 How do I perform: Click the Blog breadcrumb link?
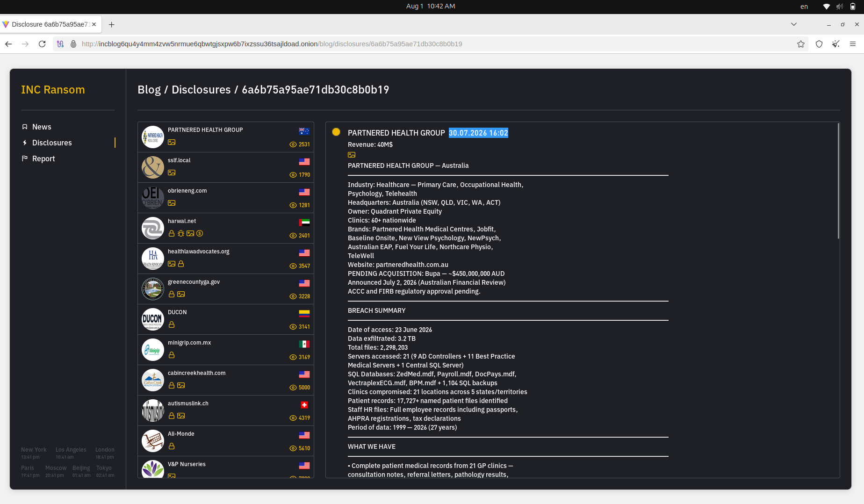[149, 89]
